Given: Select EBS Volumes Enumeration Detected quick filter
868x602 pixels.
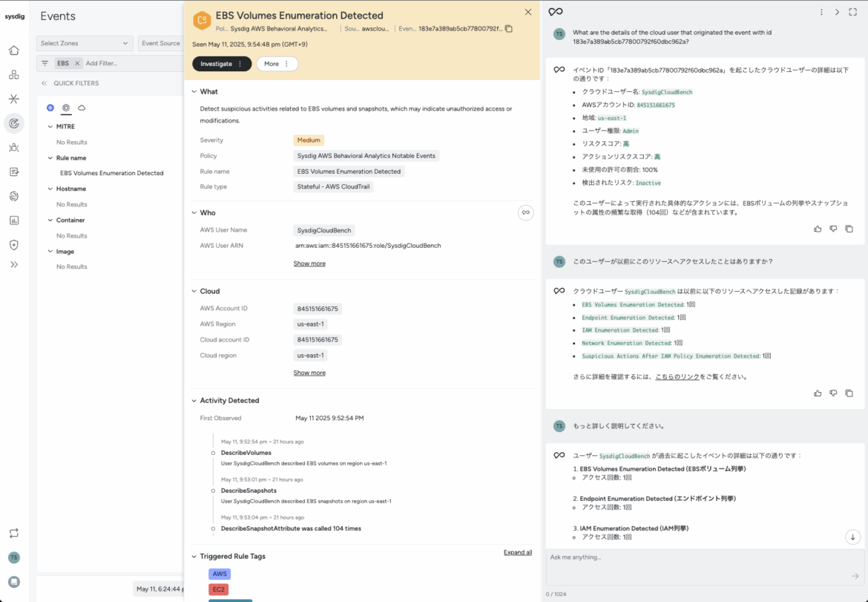Looking at the screenshot, I should click(112, 173).
